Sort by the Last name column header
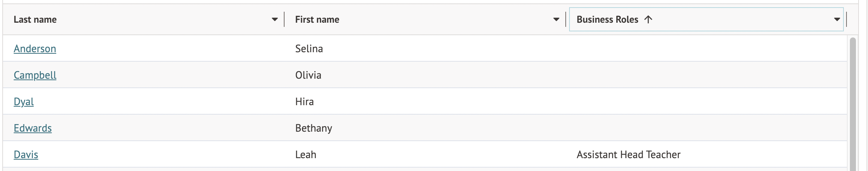This screenshot has width=868, height=171. click(x=35, y=19)
